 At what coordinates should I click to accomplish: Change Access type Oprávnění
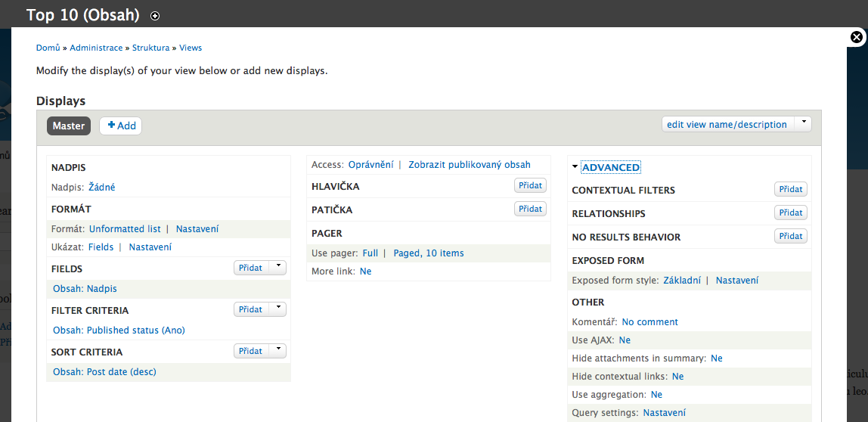371,164
